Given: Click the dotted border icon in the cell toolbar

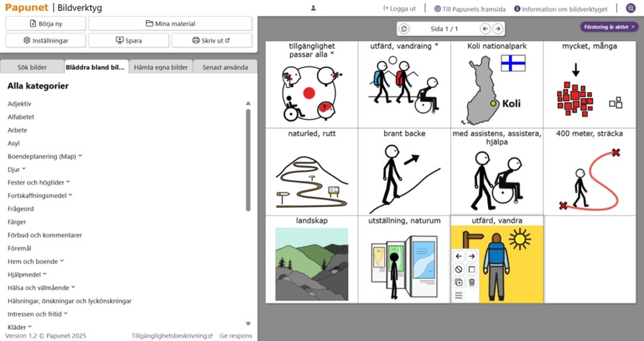Looking at the screenshot, I should coord(472,269).
